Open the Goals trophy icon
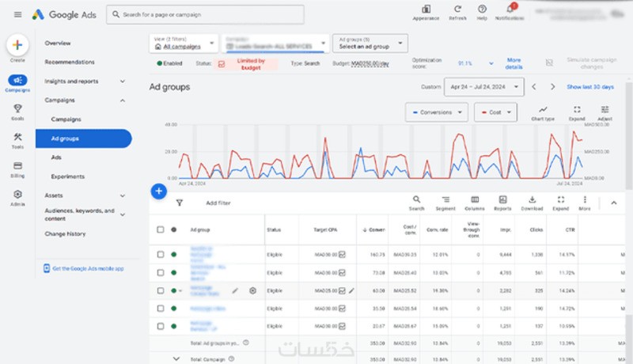Viewport: 633px width, 364px height. (x=17, y=108)
